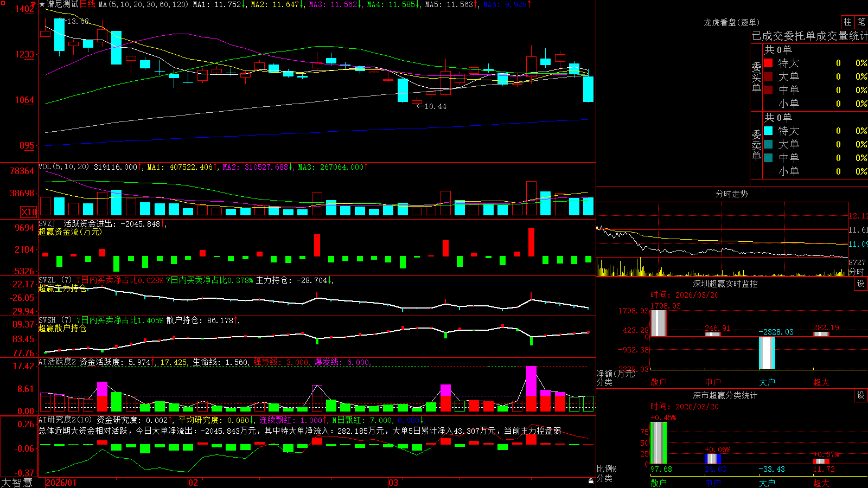Viewport: 868px width, 488px height.
Task: Click the last cyan candlestick on the price chart
Action: pyautogui.click(x=588, y=89)
